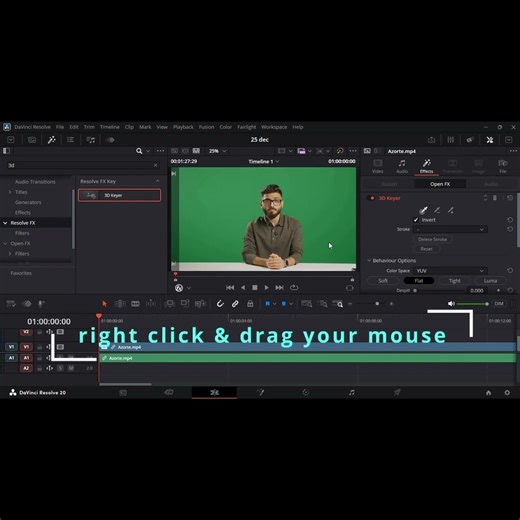The image size is (520, 520).
Task: Switch to the Audio inspector tab
Action: click(x=402, y=166)
